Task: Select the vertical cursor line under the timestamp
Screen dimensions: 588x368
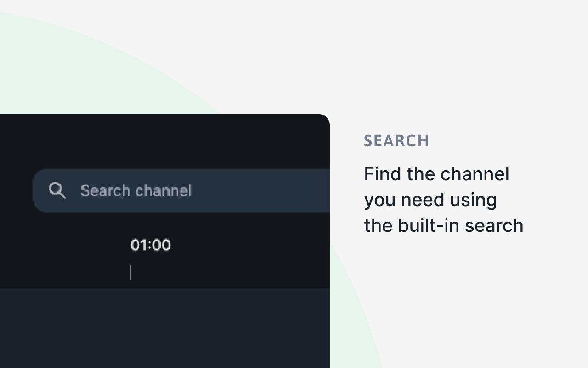Action: point(131,272)
